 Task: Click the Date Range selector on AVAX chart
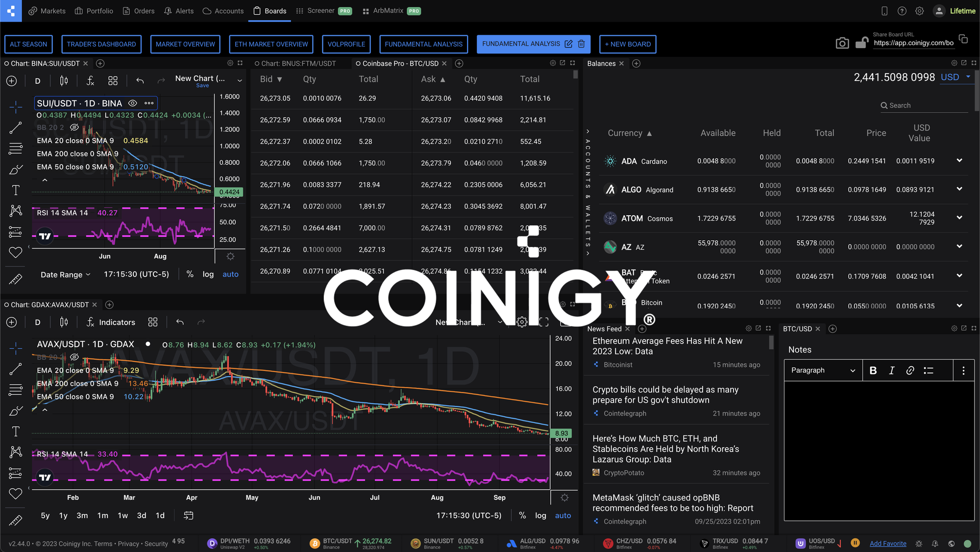(189, 515)
